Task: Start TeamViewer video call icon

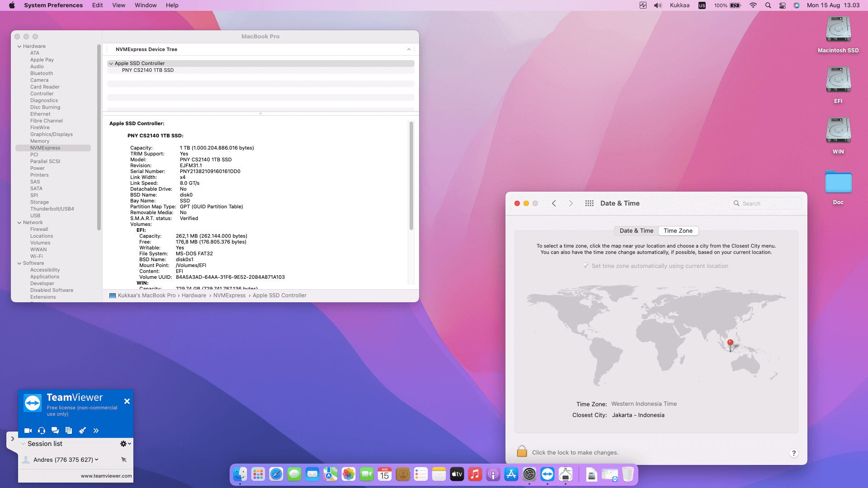Action: coord(28,431)
